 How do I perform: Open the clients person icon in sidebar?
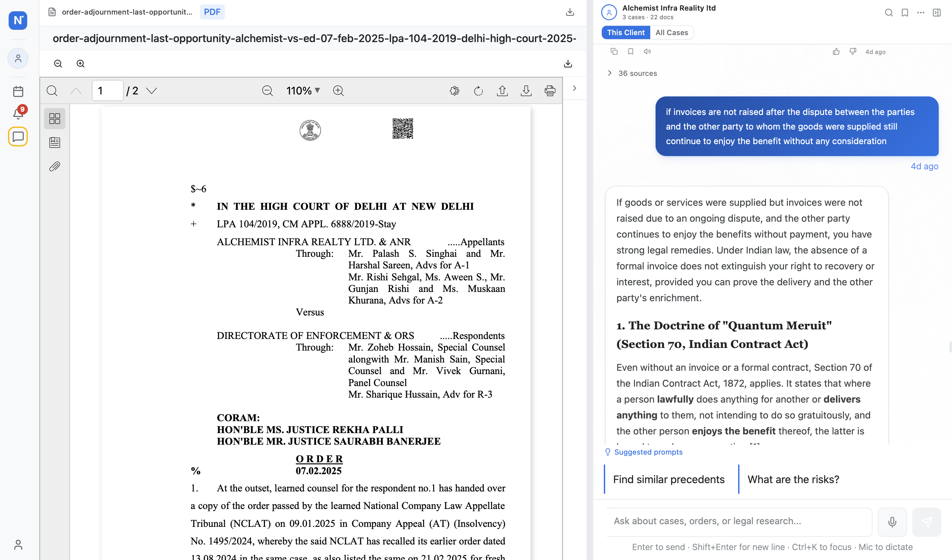point(18,58)
